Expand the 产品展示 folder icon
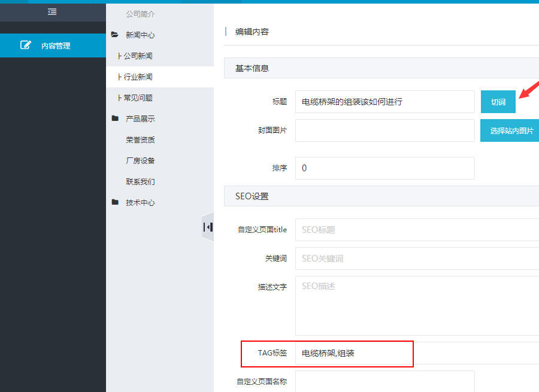This screenshot has width=539, height=392. [x=115, y=118]
